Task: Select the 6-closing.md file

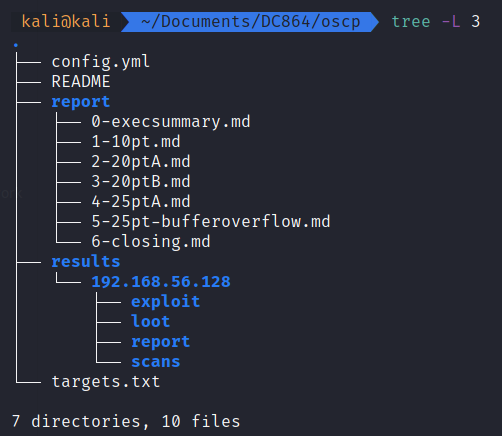Action: pos(151,242)
